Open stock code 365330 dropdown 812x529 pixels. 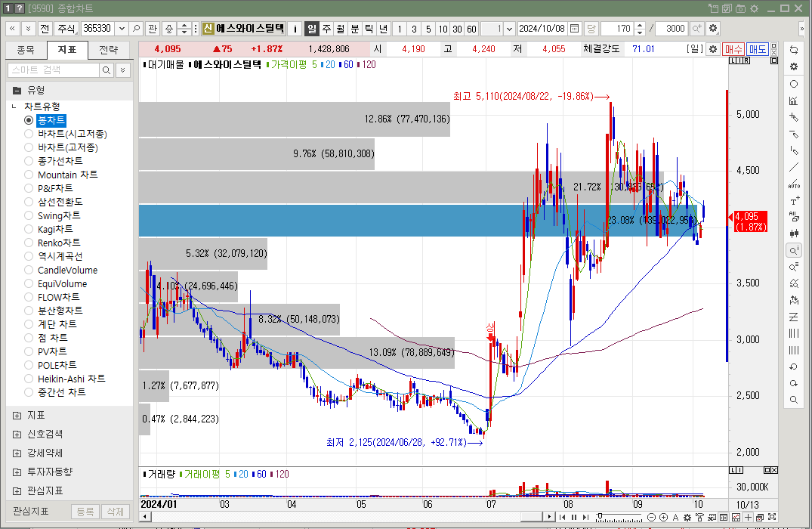122,29
